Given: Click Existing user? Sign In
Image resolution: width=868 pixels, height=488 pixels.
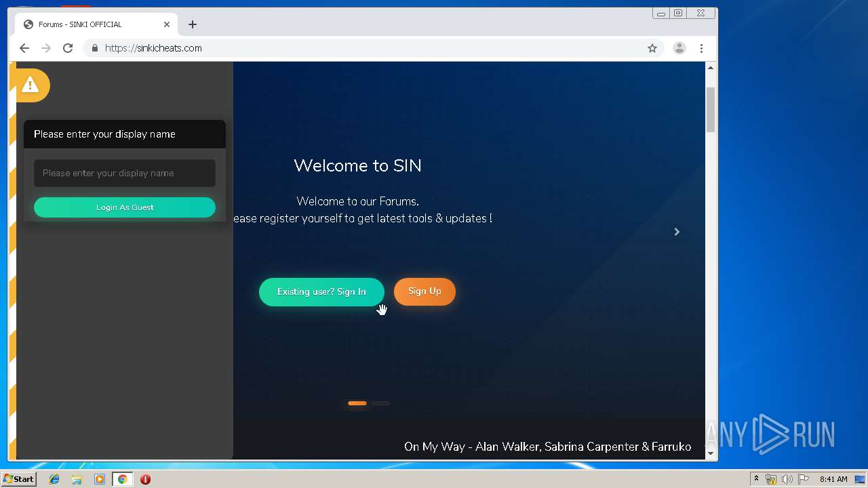Looking at the screenshot, I should point(321,291).
